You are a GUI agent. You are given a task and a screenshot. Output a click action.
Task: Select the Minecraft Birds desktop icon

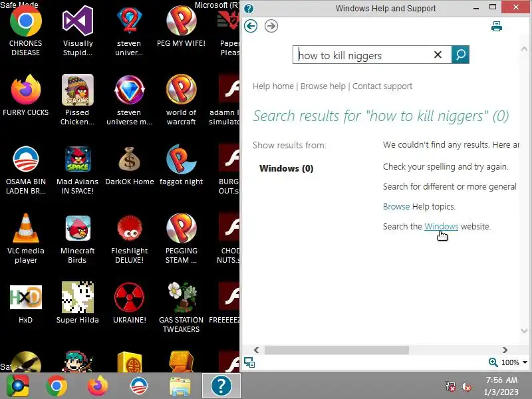(x=77, y=239)
